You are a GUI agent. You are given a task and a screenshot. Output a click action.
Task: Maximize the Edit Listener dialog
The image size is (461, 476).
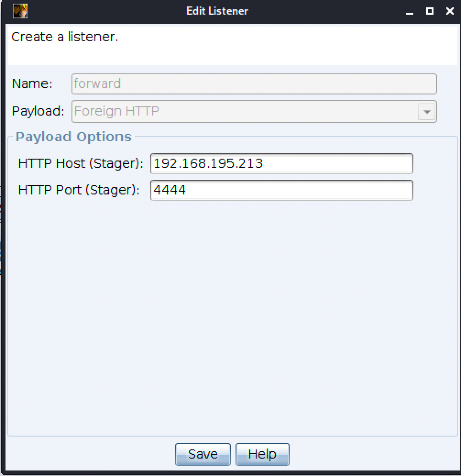pyautogui.click(x=430, y=11)
